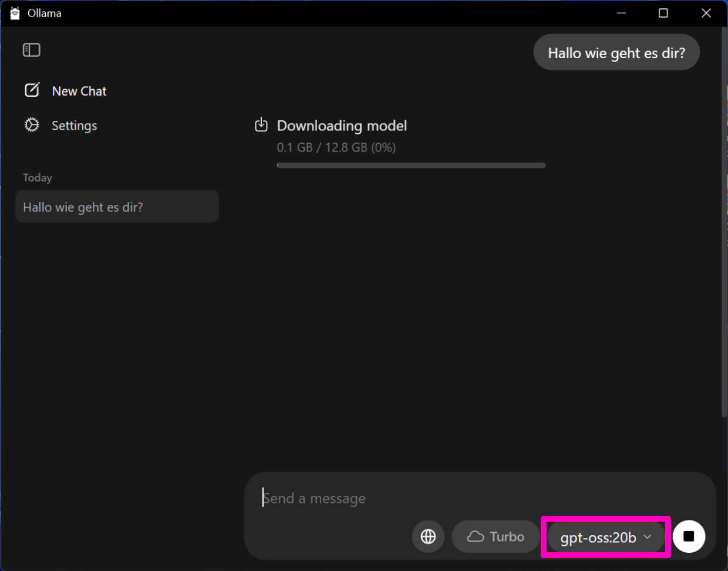Click the Ollama llama icon in title bar

[15, 13]
